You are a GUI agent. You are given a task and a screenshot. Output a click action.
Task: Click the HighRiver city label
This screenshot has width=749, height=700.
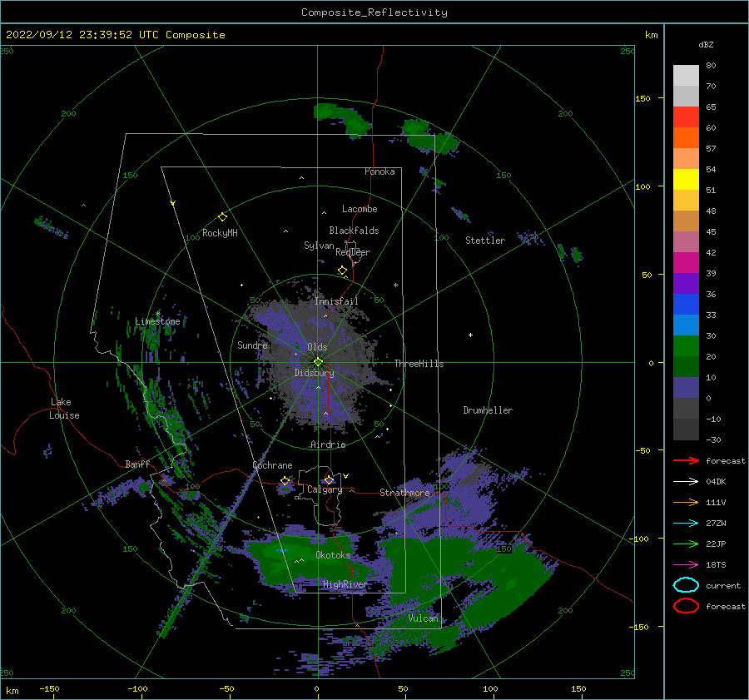(x=345, y=584)
